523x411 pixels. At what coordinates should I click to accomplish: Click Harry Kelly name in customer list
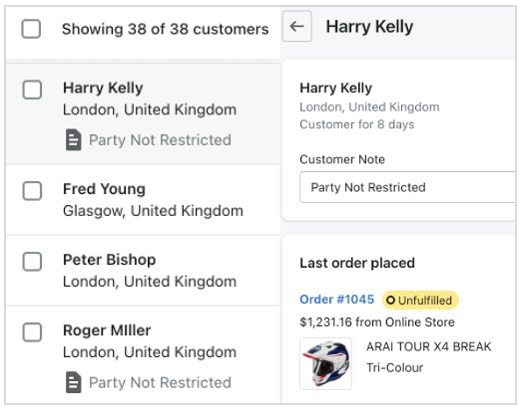103,88
